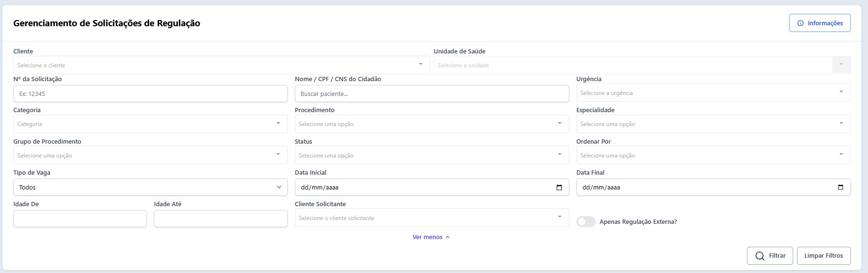Screen dimensions: 868x273
Task: Open the Cliente Solicitante dropdown
Action: tap(432, 218)
